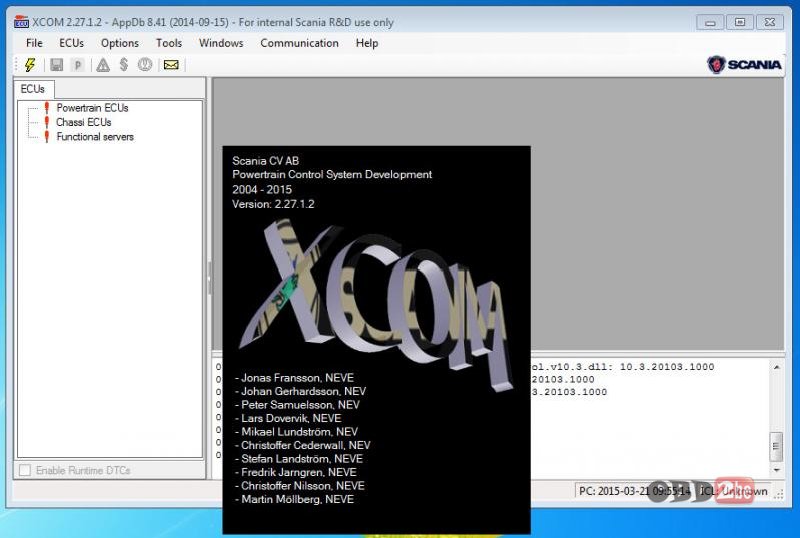Click 'Johan Gerhardsson, NEV' credit line

tap(301, 392)
